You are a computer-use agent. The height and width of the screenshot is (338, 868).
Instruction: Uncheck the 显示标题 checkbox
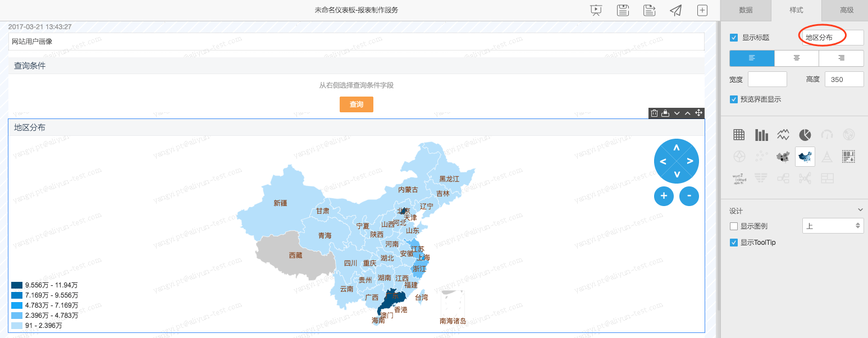(x=734, y=37)
